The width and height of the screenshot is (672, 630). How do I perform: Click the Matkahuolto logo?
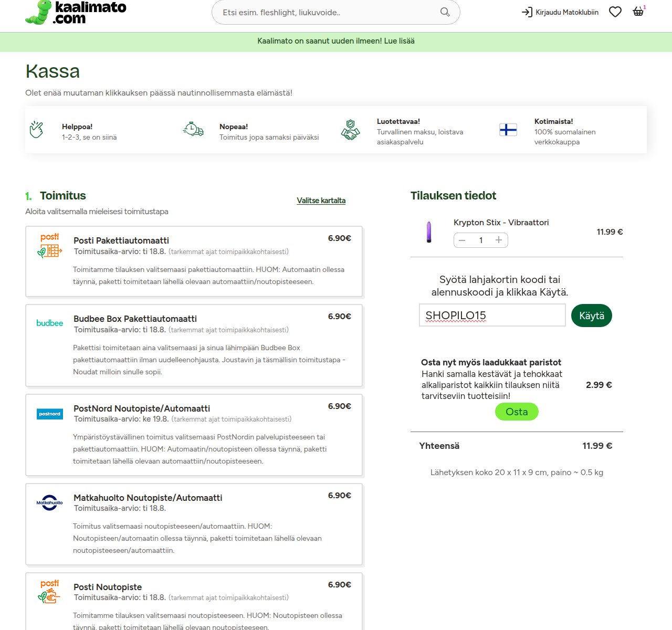tap(50, 502)
